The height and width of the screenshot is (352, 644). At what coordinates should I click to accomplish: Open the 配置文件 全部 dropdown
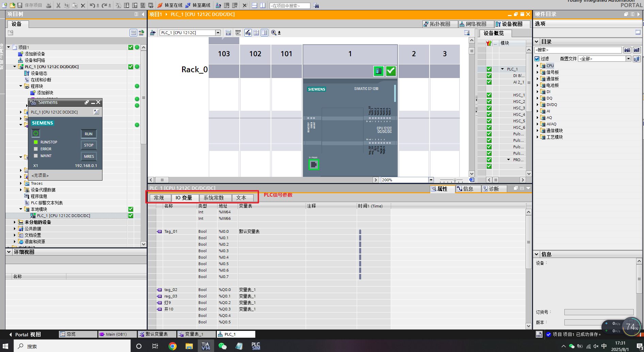coord(628,59)
